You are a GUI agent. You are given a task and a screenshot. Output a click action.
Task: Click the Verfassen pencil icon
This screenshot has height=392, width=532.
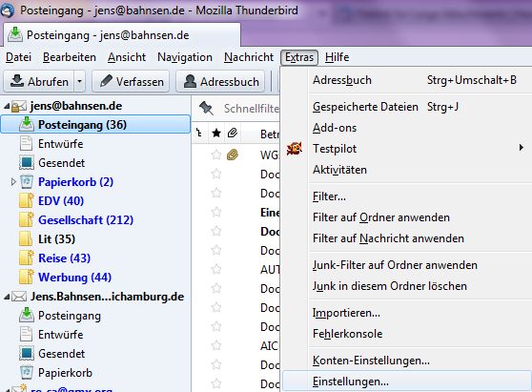point(106,81)
